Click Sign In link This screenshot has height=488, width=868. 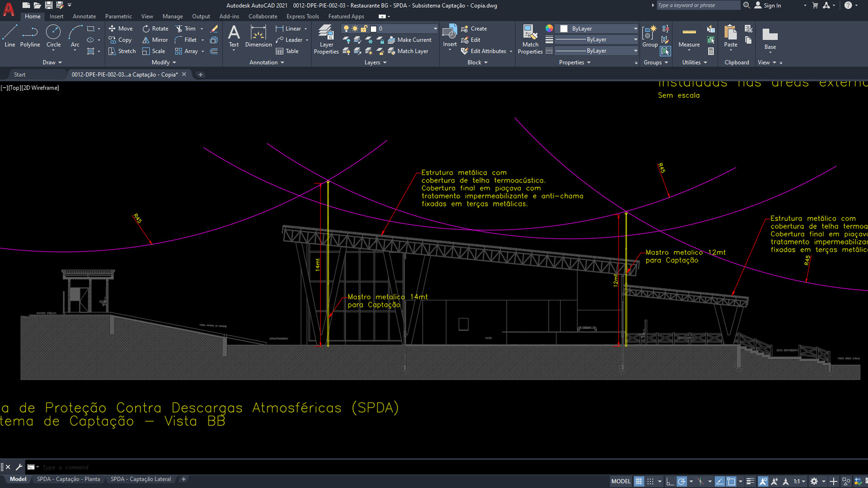[768, 5]
